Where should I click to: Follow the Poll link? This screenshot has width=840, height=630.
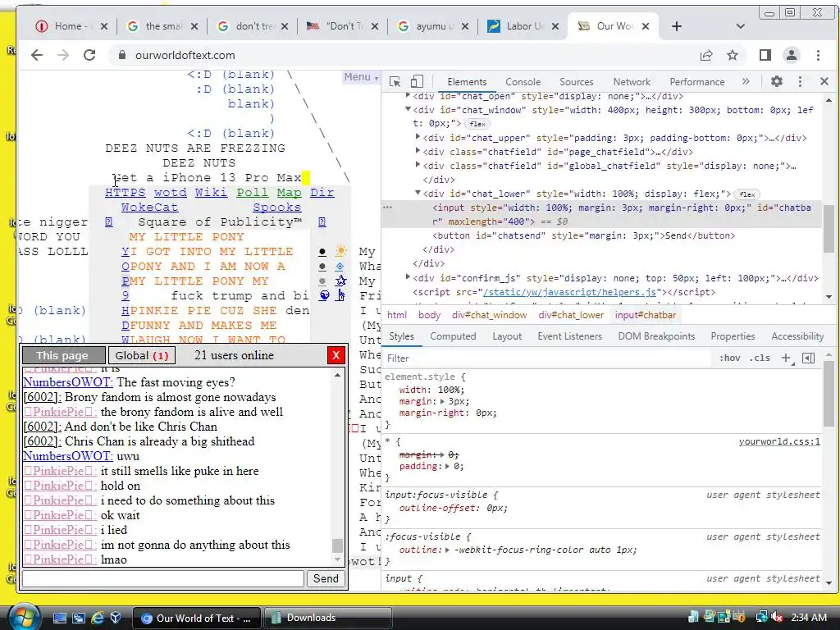click(253, 192)
